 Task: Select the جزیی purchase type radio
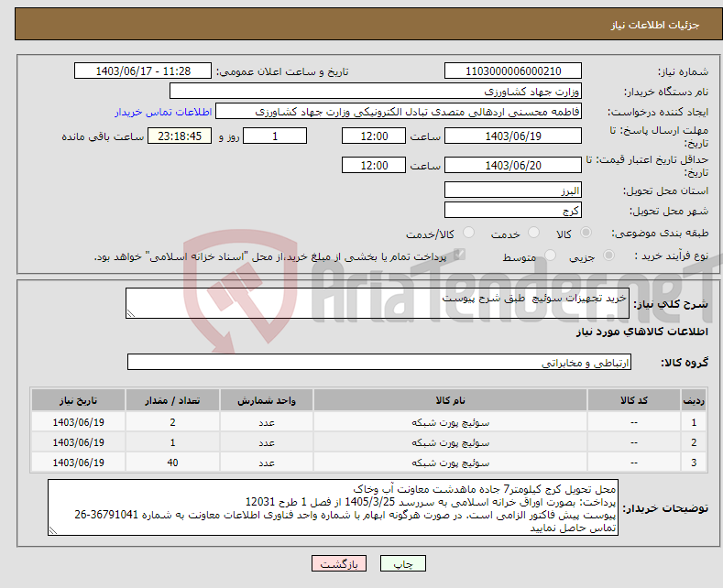point(608,256)
